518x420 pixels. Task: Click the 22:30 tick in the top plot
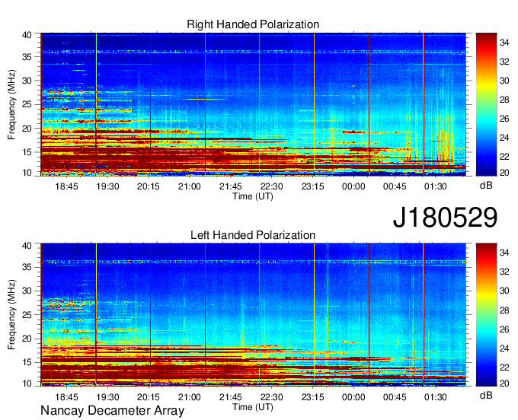271,186
